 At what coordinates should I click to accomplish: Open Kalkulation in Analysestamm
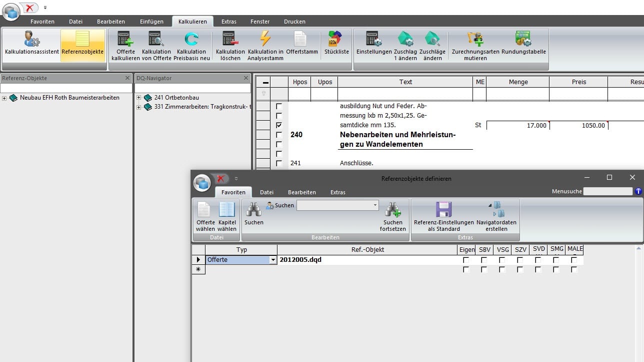pos(265,46)
